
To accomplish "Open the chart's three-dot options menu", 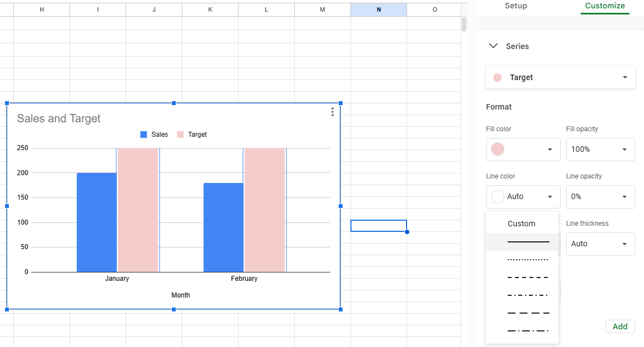I will click(x=333, y=112).
